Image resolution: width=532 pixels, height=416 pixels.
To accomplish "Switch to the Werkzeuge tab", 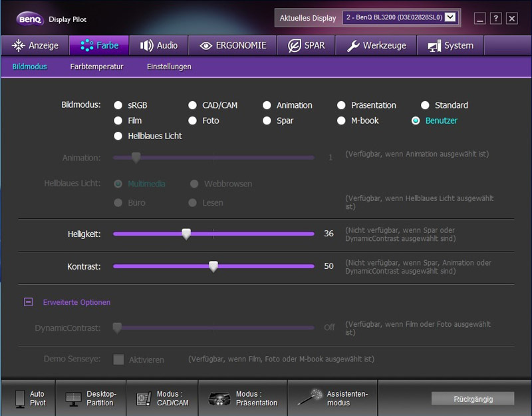I will (x=376, y=45).
